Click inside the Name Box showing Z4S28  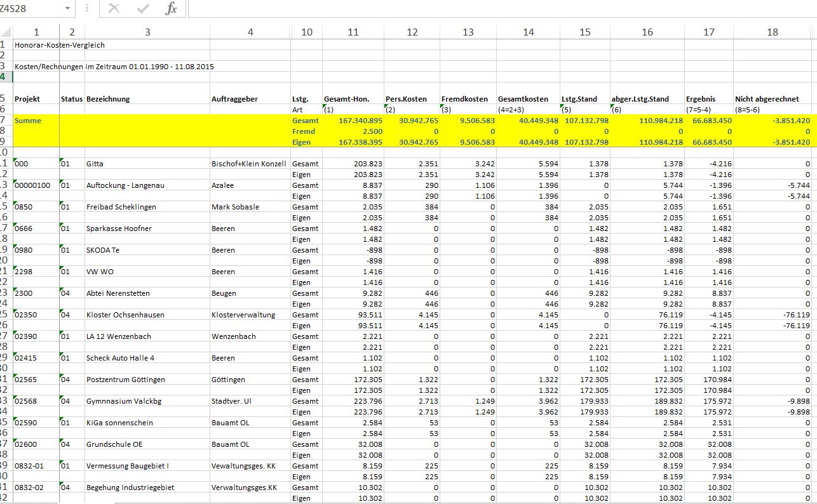point(30,9)
